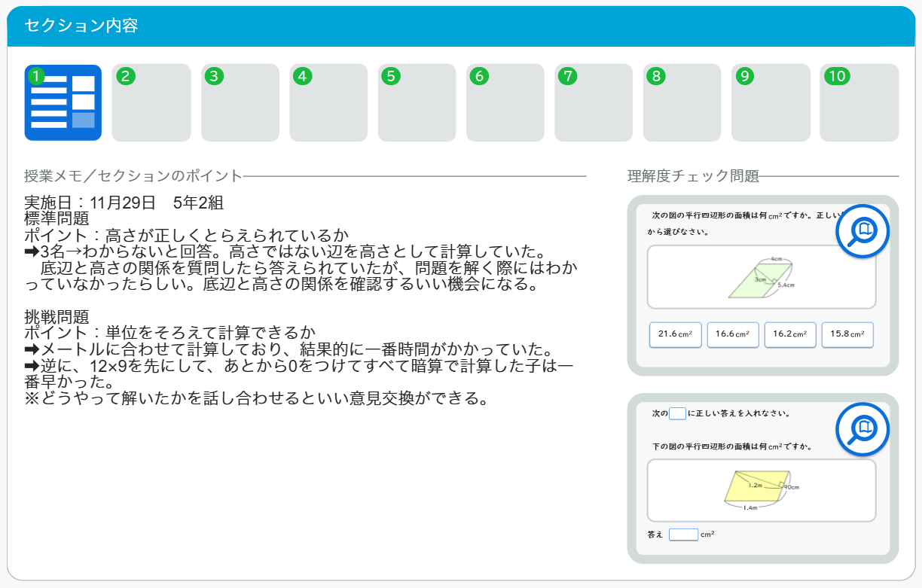Click the yellow parallelogram figure image
Image resolution: width=922 pixels, height=588 pixels.
(x=761, y=490)
